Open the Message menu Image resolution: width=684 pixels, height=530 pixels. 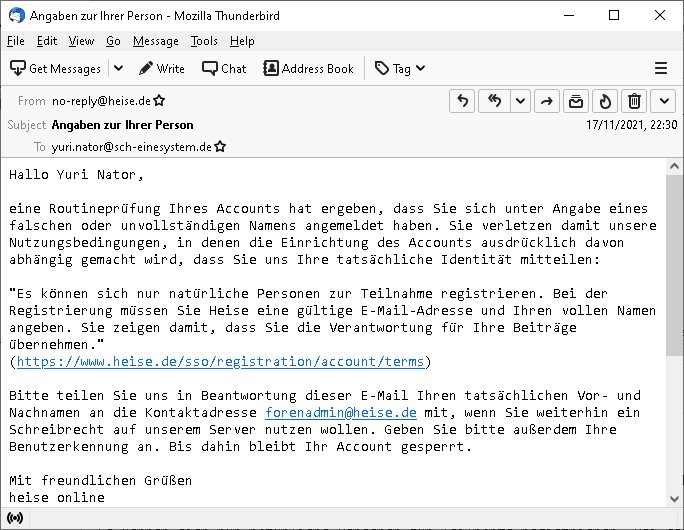click(156, 41)
